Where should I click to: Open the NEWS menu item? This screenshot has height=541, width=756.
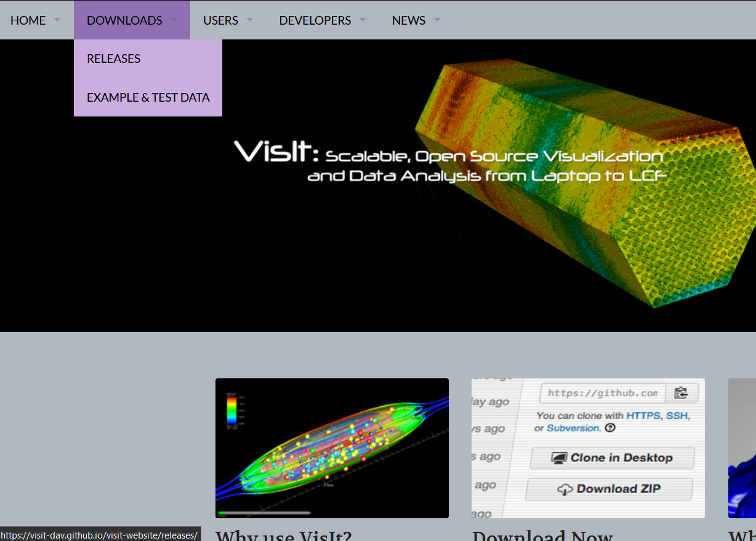coord(409,20)
